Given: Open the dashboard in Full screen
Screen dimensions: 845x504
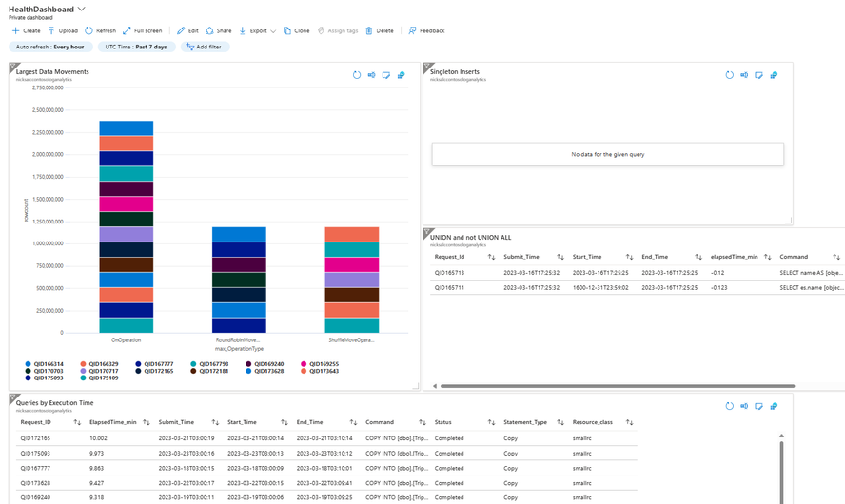Looking at the screenshot, I should coord(143,30).
